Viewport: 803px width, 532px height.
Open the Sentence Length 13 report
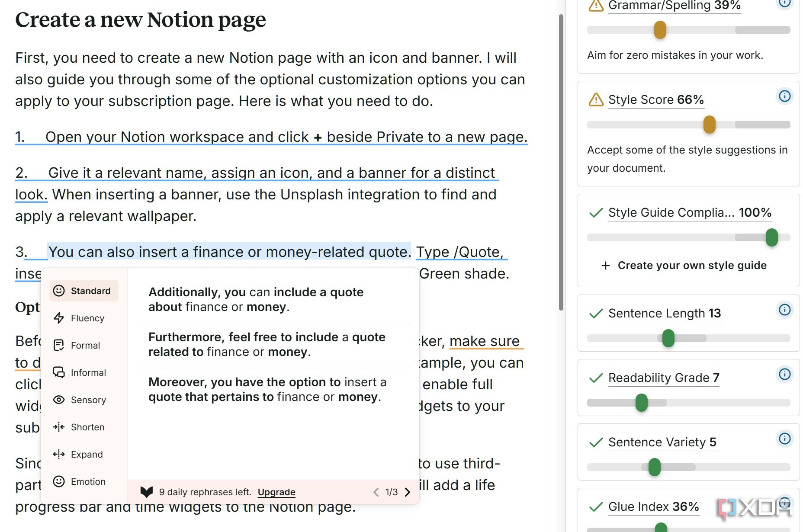[x=665, y=313]
